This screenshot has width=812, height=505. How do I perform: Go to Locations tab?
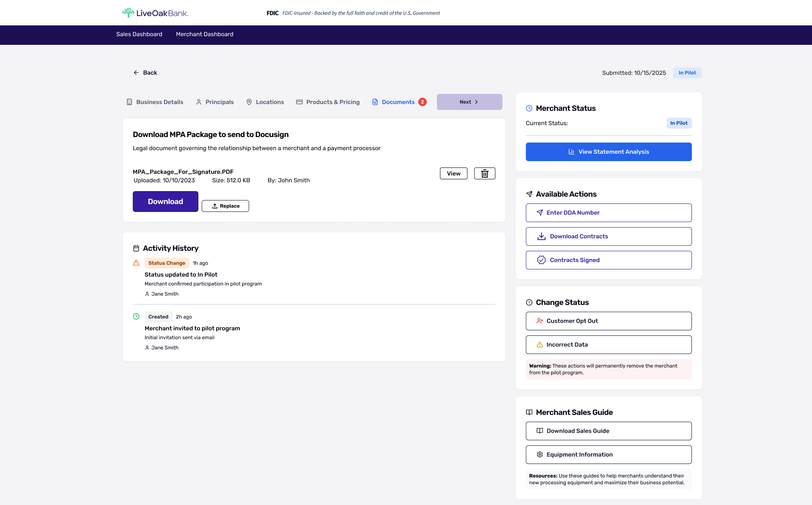pyautogui.click(x=265, y=102)
